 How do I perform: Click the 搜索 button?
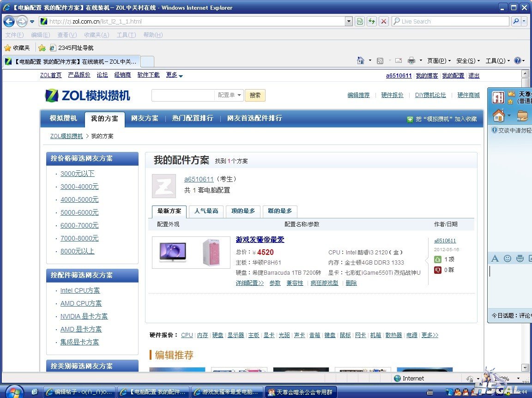pos(255,95)
